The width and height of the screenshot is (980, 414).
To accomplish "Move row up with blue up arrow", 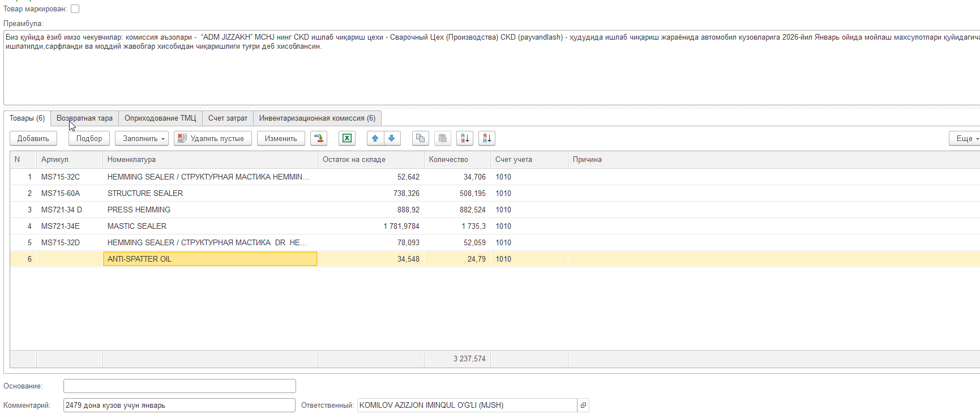I will [x=375, y=138].
